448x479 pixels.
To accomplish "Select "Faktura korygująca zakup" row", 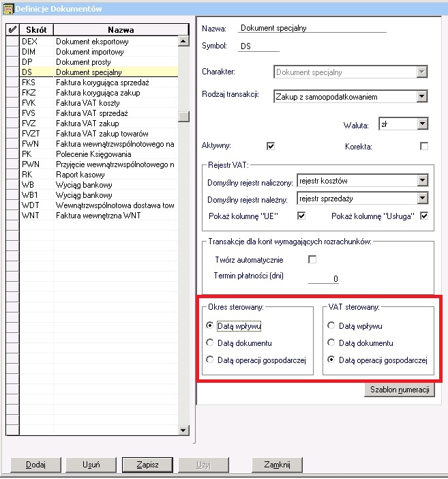I will (x=99, y=93).
